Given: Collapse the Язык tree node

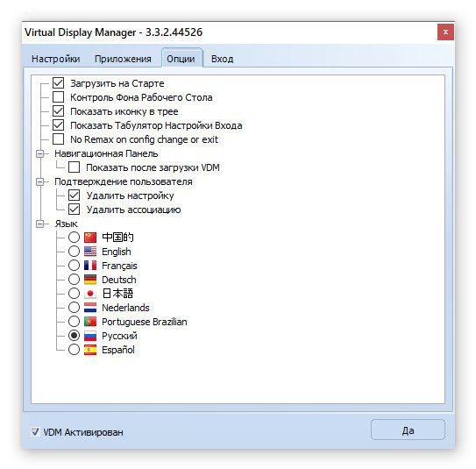Looking at the screenshot, I should click(x=40, y=224).
